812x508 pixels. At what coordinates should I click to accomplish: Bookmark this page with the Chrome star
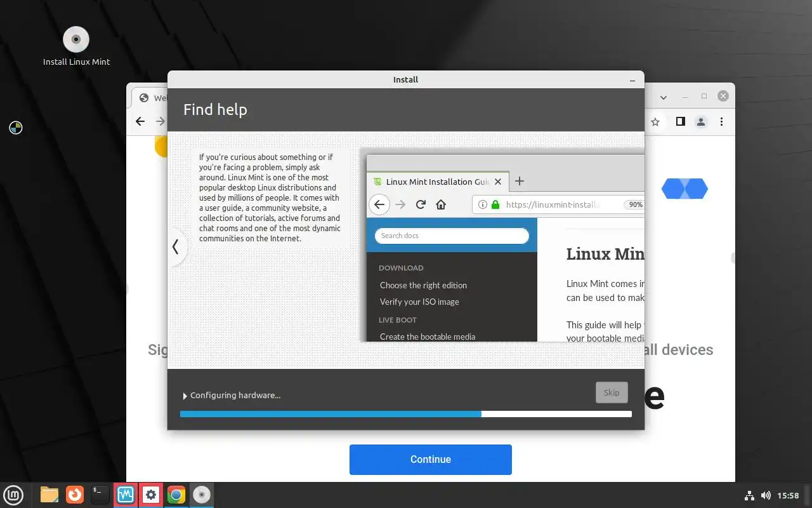point(655,121)
